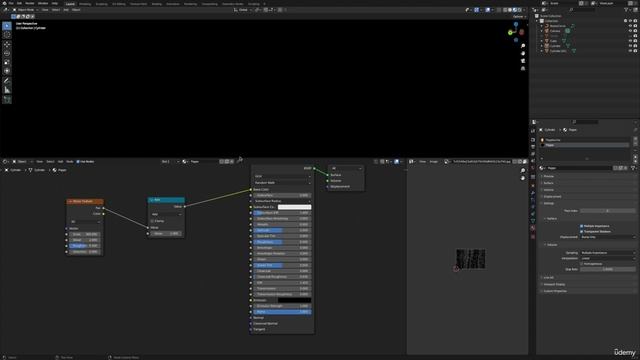Open the Window menu
Image resolution: width=640 pixels, height=360 pixels.
point(43,3)
